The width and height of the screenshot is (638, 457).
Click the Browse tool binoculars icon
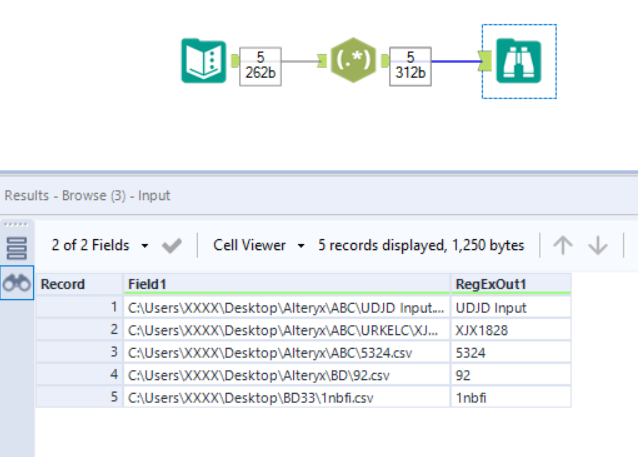pyautogui.click(x=518, y=61)
